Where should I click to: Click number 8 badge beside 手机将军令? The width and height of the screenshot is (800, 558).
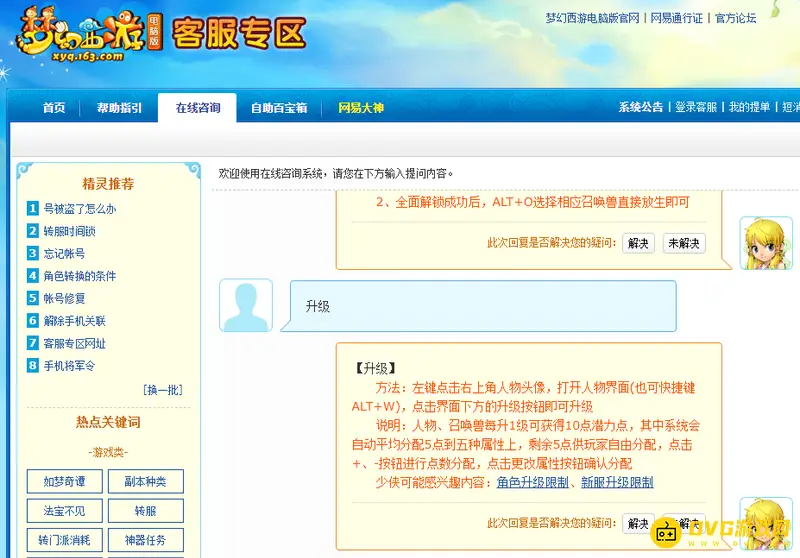(33, 365)
